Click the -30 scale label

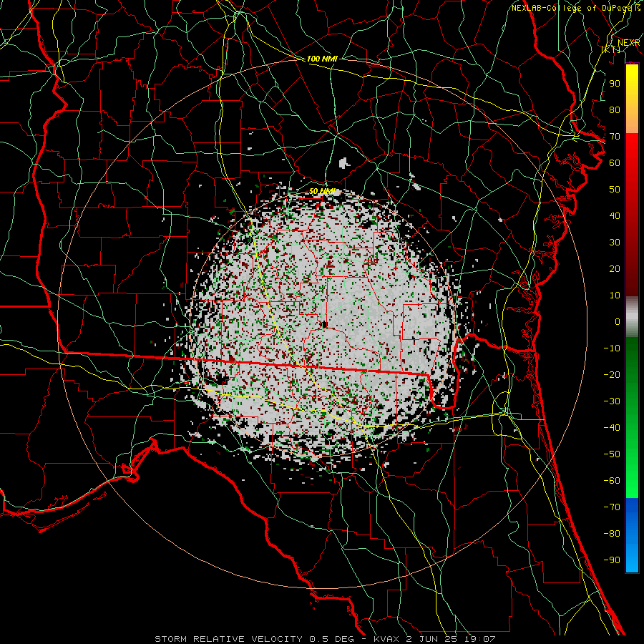[612, 401]
